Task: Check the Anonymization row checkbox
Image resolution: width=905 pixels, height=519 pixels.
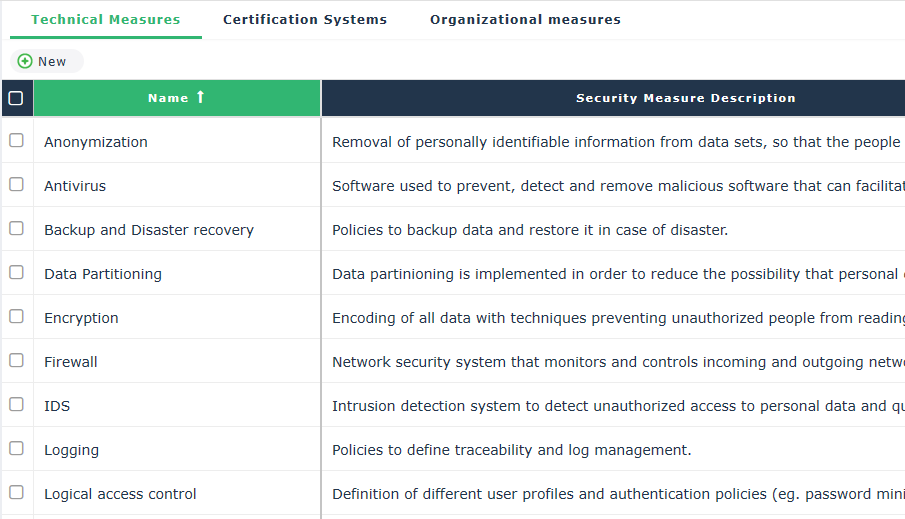Action: point(16,141)
